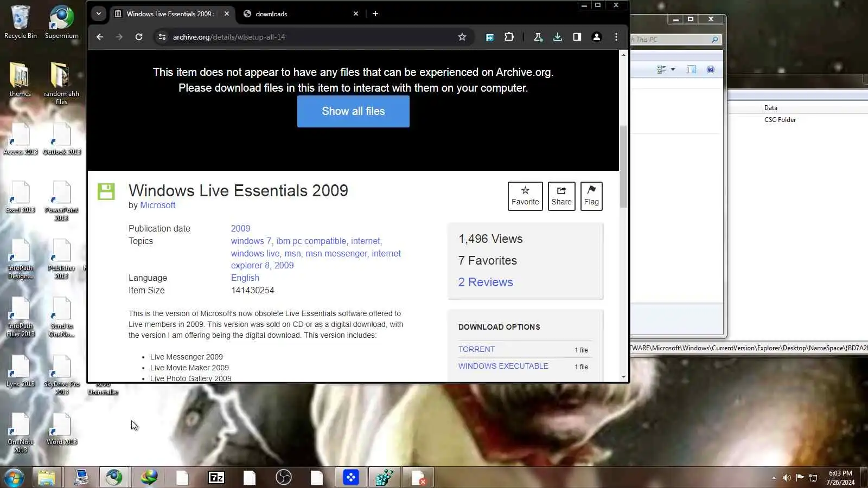Select the Supermium desktop shortcut
Screen dimensions: 868x488
pos(61,23)
